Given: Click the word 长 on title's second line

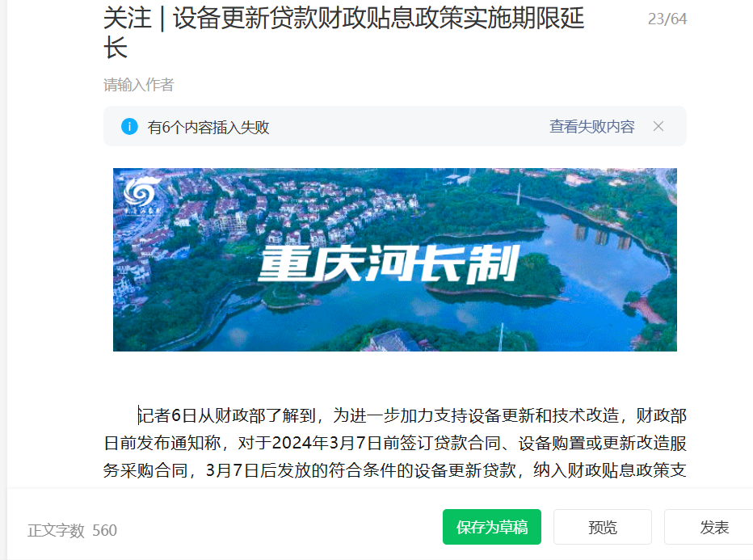Looking at the screenshot, I should 116,48.
